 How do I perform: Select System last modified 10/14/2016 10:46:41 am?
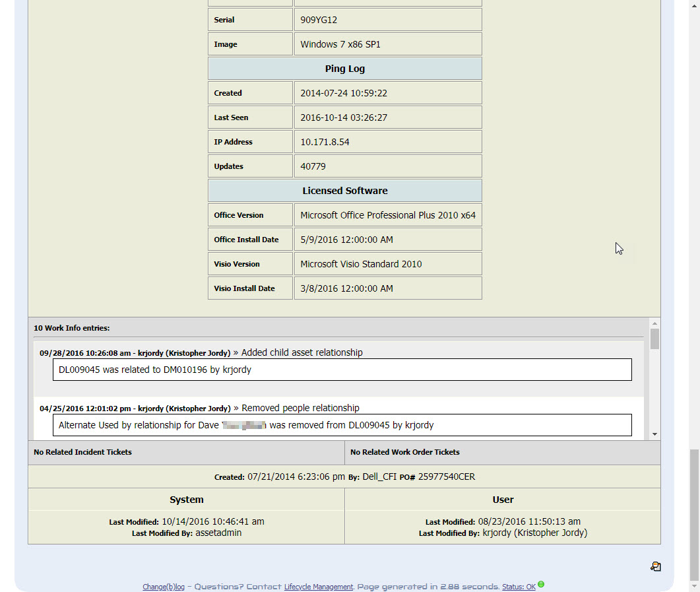coord(213,521)
